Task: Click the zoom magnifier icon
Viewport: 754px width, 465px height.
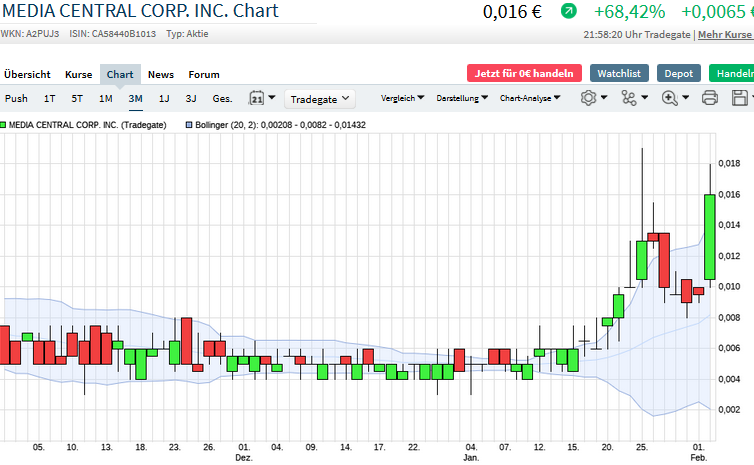Action: pos(669,98)
